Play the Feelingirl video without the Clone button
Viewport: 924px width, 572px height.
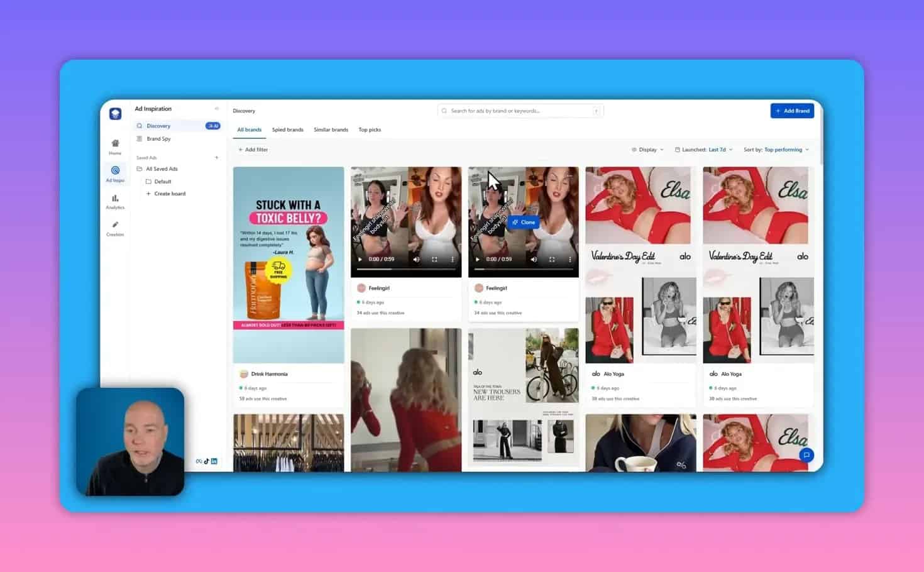360,259
